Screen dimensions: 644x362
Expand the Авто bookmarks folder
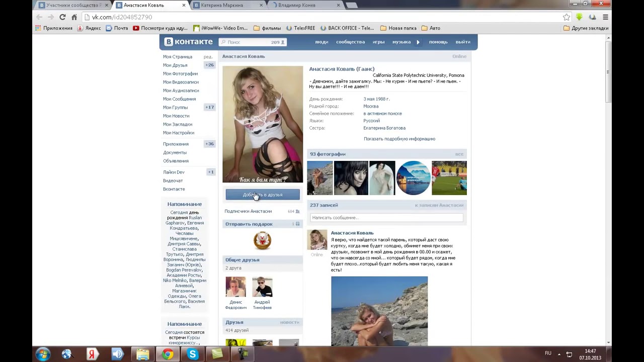431,28
